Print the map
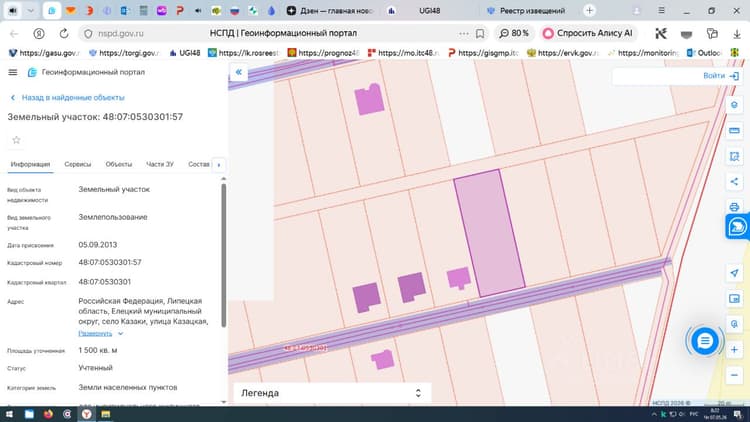Screen dimensions: 750x422 coord(734,207)
